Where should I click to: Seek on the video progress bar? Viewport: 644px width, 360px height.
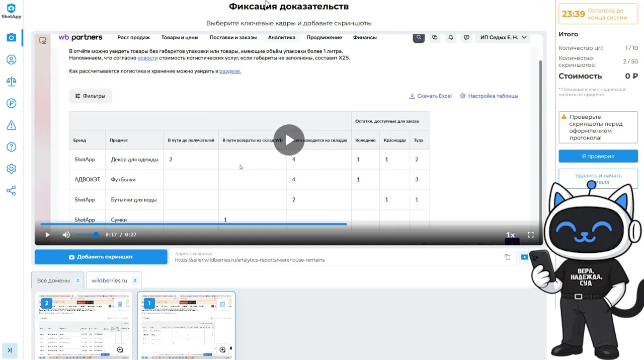[289, 224]
